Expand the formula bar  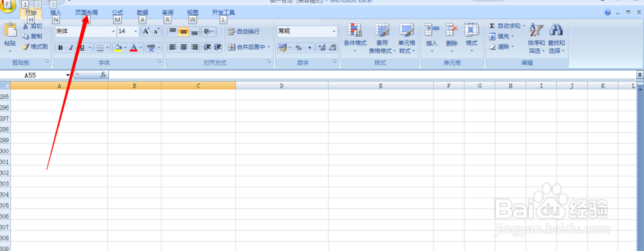639,74
